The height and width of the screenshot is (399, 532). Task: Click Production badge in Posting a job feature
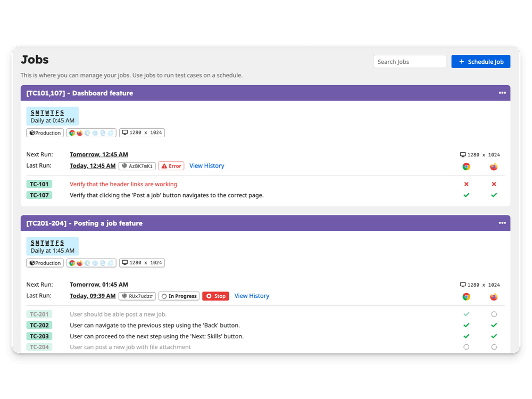(45, 263)
